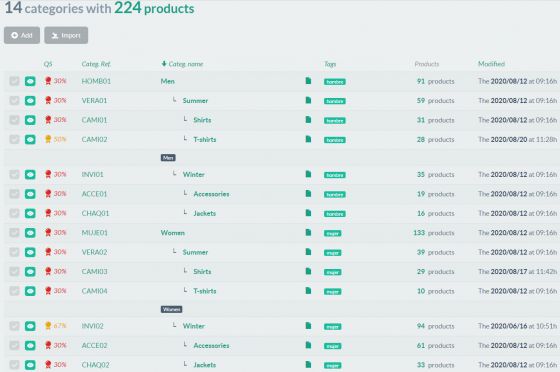
Task: Click the red quality score badge for HOMB01
Action: 55,81
